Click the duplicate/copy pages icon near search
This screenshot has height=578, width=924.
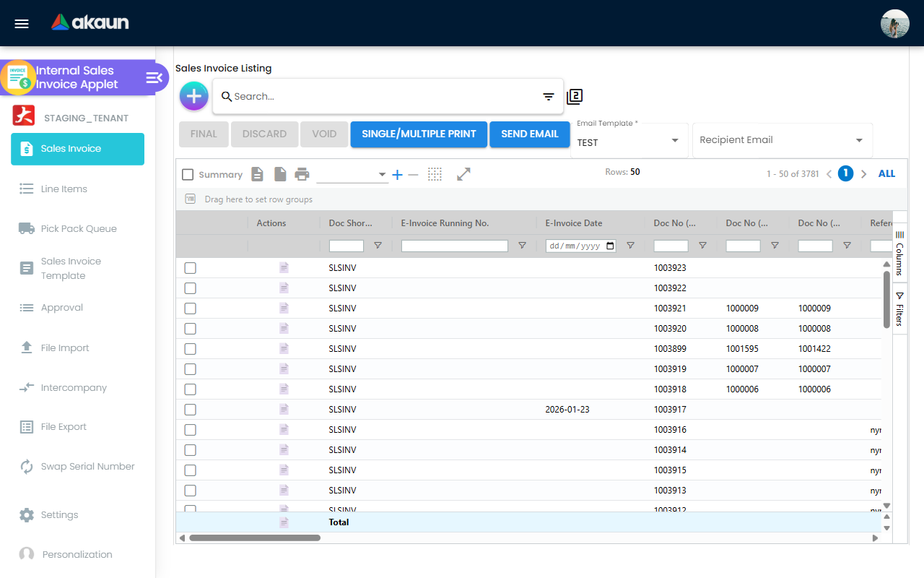575,95
